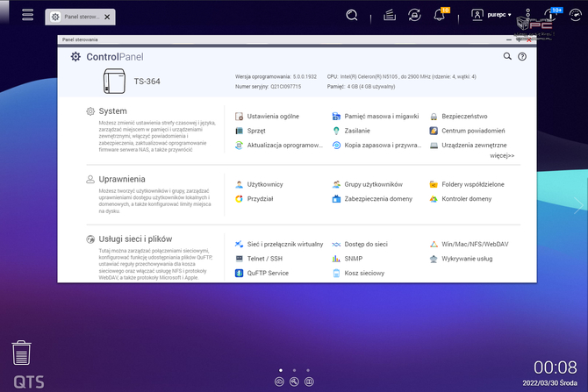Screen dimensions: 588x392
Task: Select the first desktop page dot
Action: click(x=281, y=370)
